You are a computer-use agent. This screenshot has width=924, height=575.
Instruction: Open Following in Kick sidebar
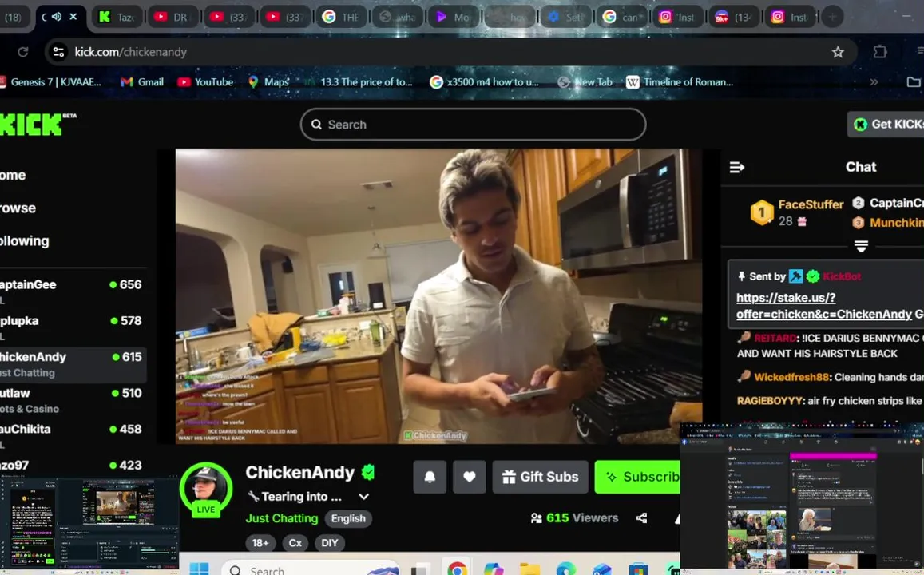(x=24, y=241)
